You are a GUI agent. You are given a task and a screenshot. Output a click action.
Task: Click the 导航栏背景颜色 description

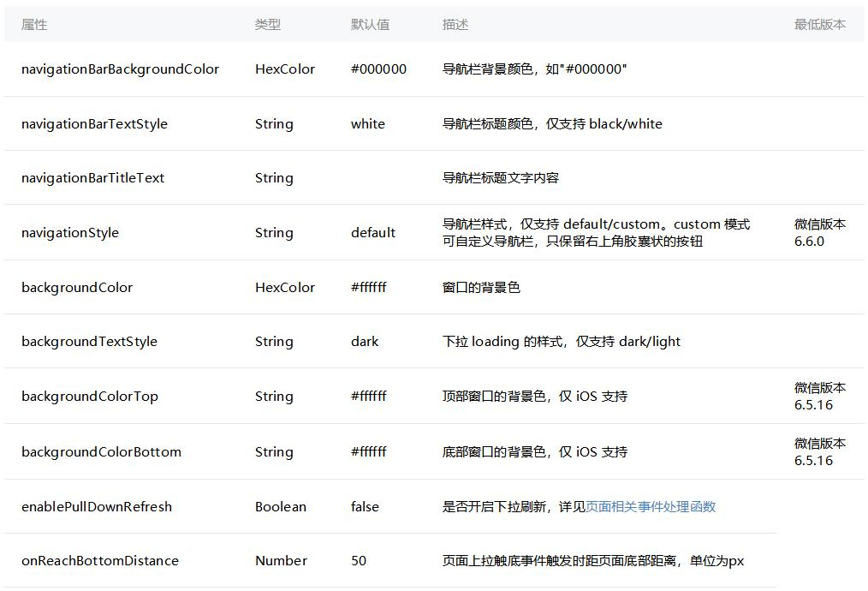point(535,69)
